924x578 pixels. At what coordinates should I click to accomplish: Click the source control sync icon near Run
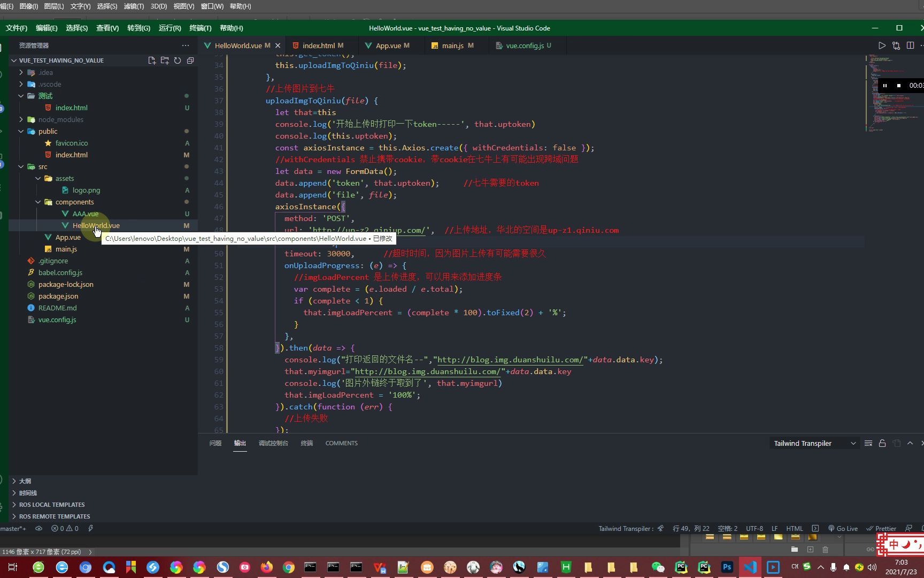pos(896,45)
